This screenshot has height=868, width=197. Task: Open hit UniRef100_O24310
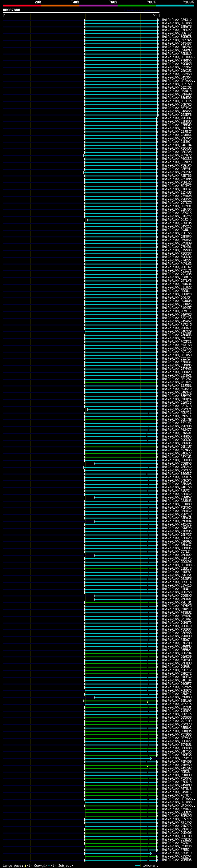tap(177, 20)
